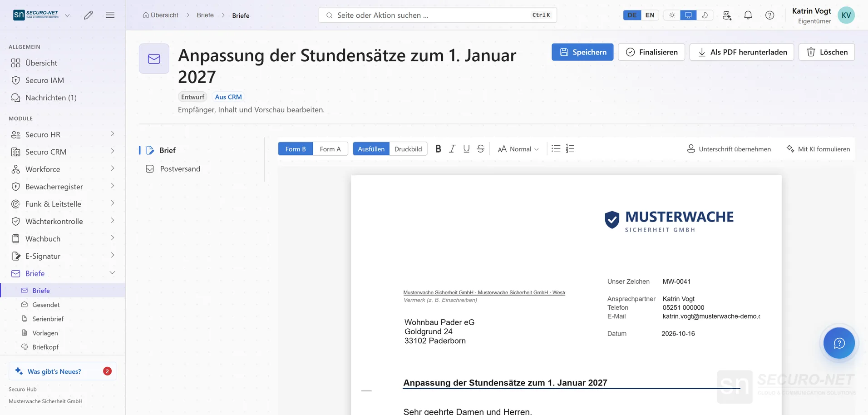This screenshot has width=868, height=415.
Task: Insert a numbered list
Action: click(x=570, y=149)
